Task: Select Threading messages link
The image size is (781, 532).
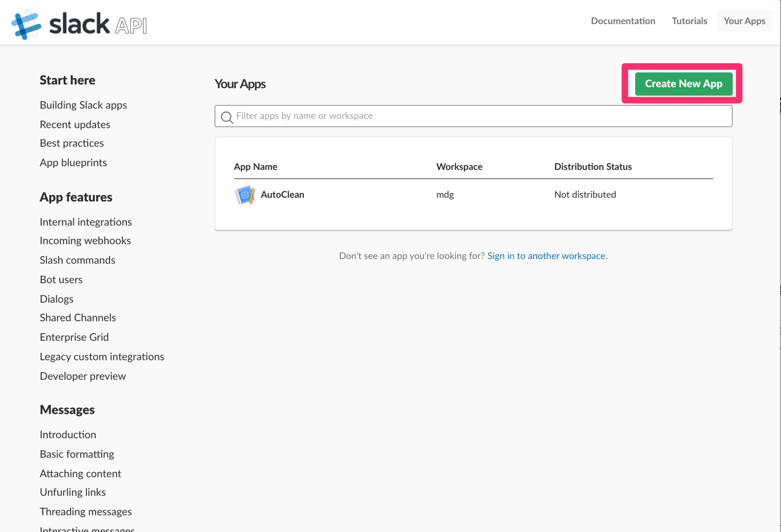Action: pos(86,512)
